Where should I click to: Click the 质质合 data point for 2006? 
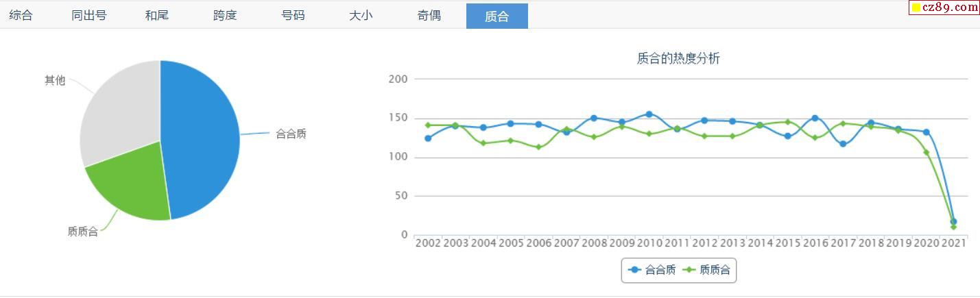tap(538, 147)
